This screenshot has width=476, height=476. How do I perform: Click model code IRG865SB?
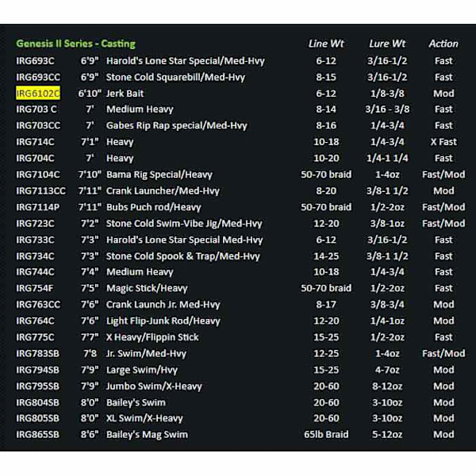coord(38,435)
